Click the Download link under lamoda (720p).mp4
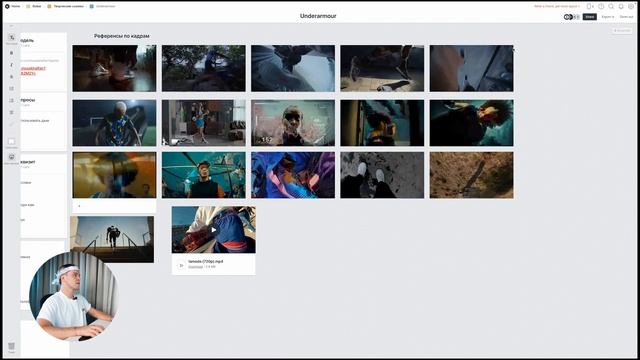The height and width of the screenshot is (360, 640). [196, 267]
